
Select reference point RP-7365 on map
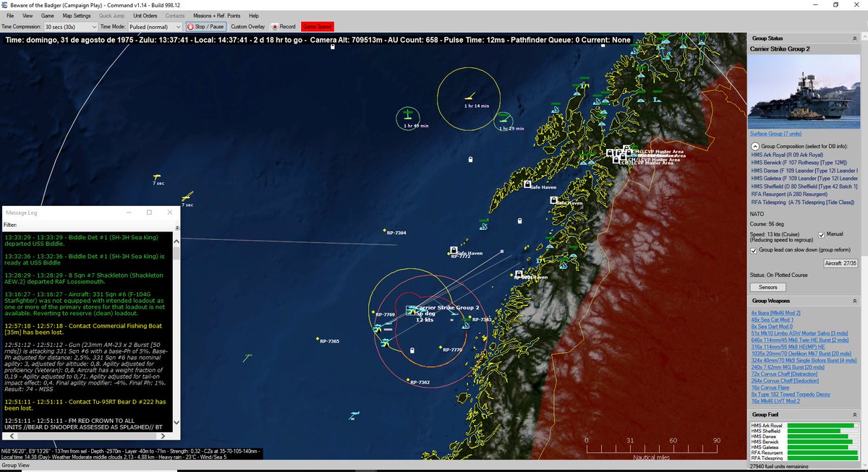tap(318, 340)
